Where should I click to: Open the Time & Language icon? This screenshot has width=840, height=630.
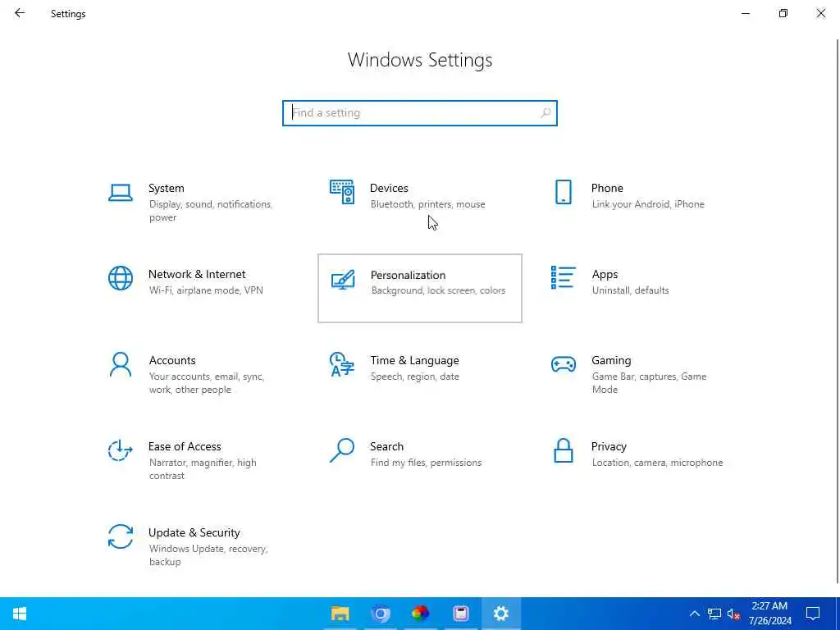[342, 364]
